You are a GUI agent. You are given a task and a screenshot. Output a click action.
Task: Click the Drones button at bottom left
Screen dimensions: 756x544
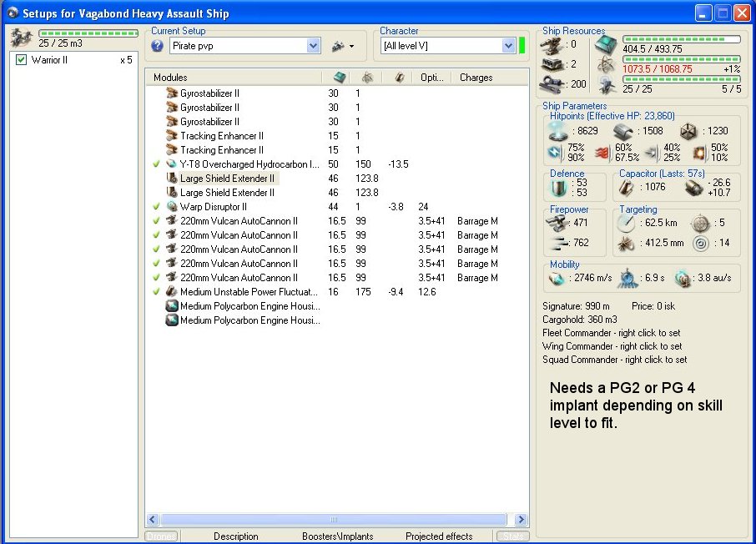(x=162, y=536)
